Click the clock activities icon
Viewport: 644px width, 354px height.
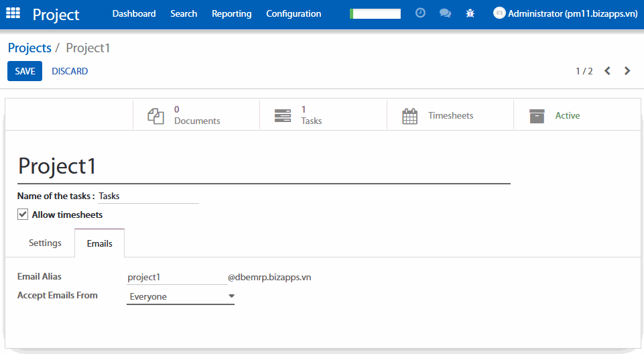tap(420, 13)
